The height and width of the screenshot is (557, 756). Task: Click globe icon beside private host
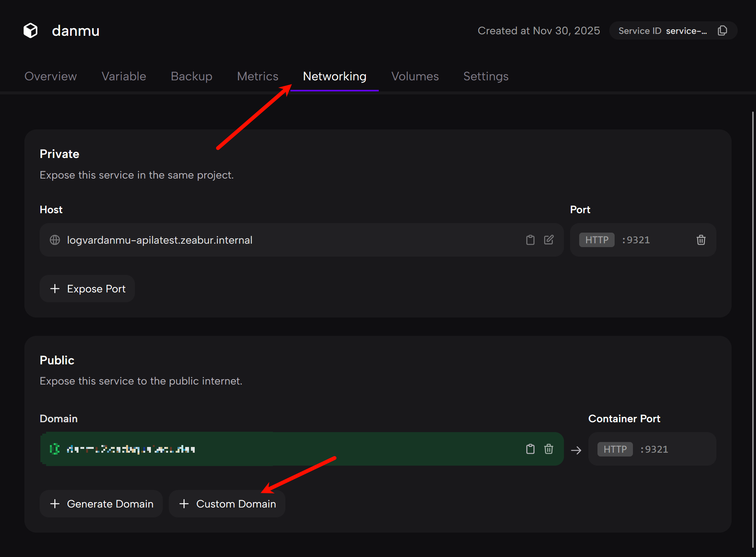point(55,240)
